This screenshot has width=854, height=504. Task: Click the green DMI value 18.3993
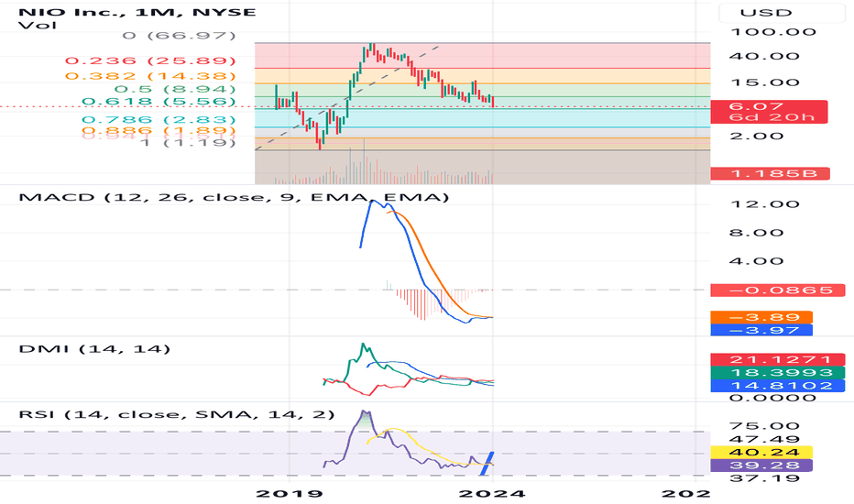pos(778,373)
